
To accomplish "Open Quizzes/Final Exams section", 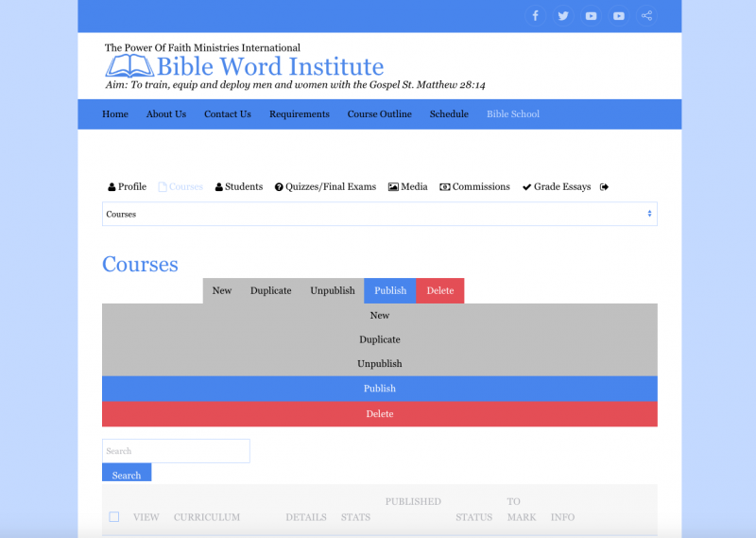I will pos(325,186).
